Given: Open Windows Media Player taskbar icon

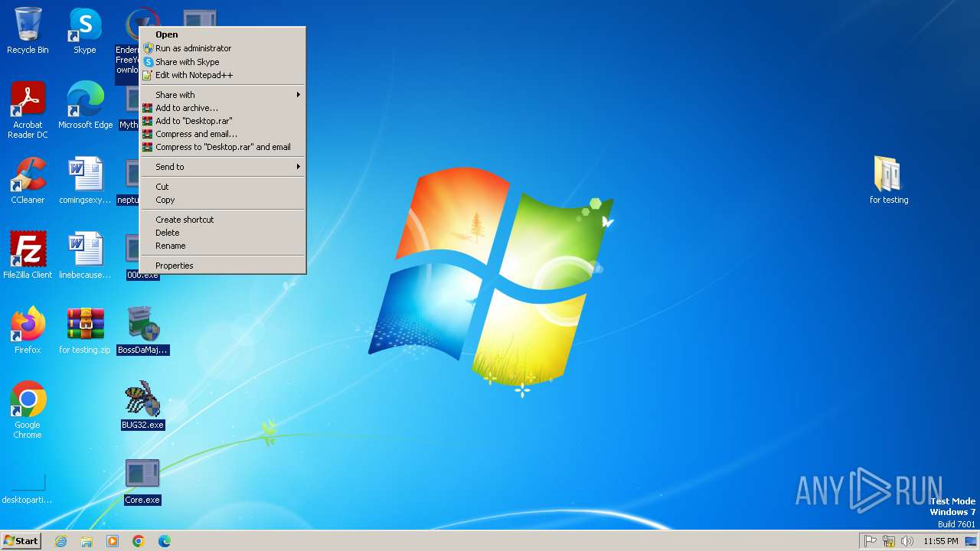Looking at the screenshot, I should click(x=113, y=541).
